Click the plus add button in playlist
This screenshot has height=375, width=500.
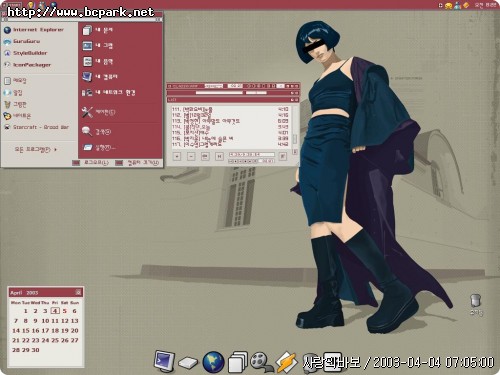pyautogui.click(x=177, y=156)
